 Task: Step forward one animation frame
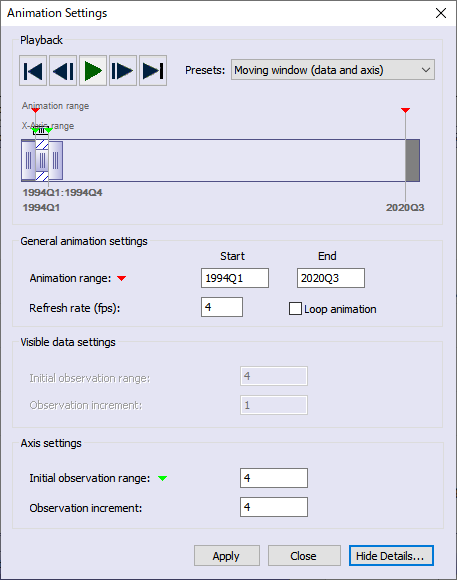point(123,71)
